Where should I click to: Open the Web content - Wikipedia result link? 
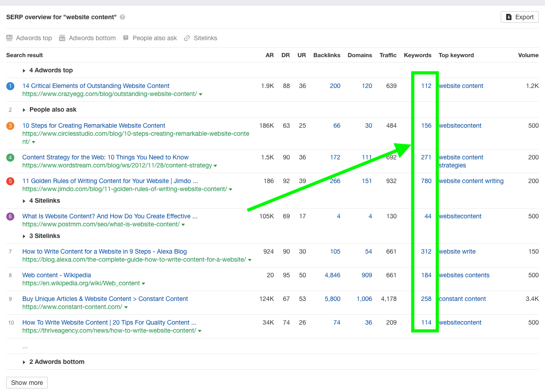coord(56,275)
